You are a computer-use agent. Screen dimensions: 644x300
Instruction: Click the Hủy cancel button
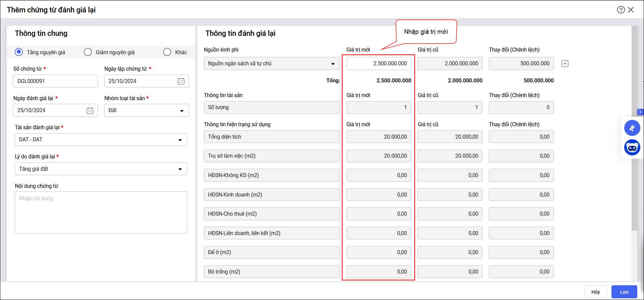(x=595, y=292)
